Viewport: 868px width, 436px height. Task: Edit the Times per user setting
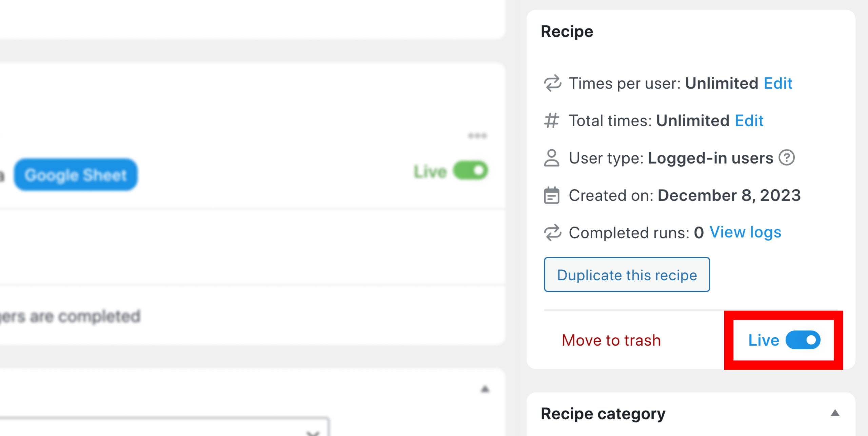tap(778, 83)
